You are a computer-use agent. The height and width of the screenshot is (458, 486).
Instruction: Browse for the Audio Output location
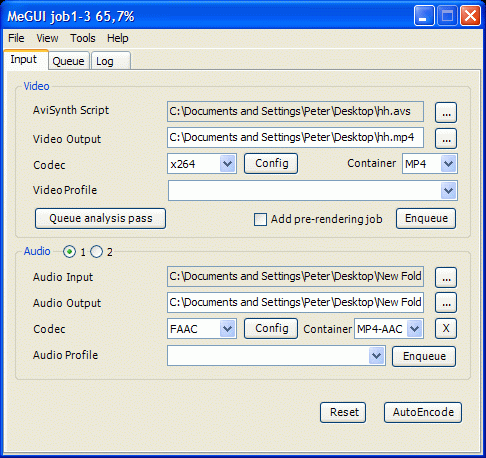446,303
